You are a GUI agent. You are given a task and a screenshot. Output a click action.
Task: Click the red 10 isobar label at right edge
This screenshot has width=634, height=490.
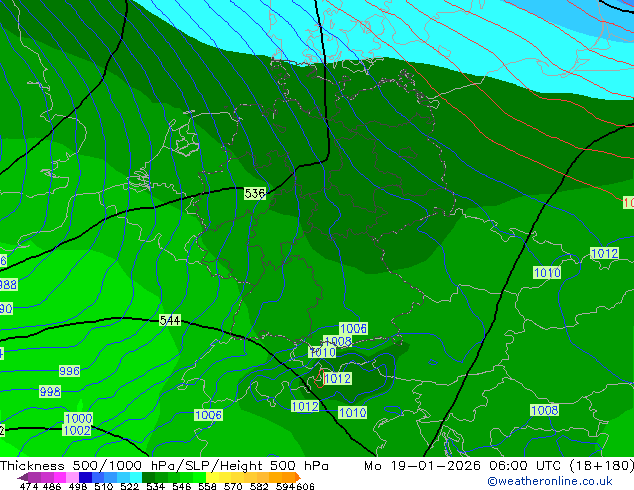click(x=628, y=203)
